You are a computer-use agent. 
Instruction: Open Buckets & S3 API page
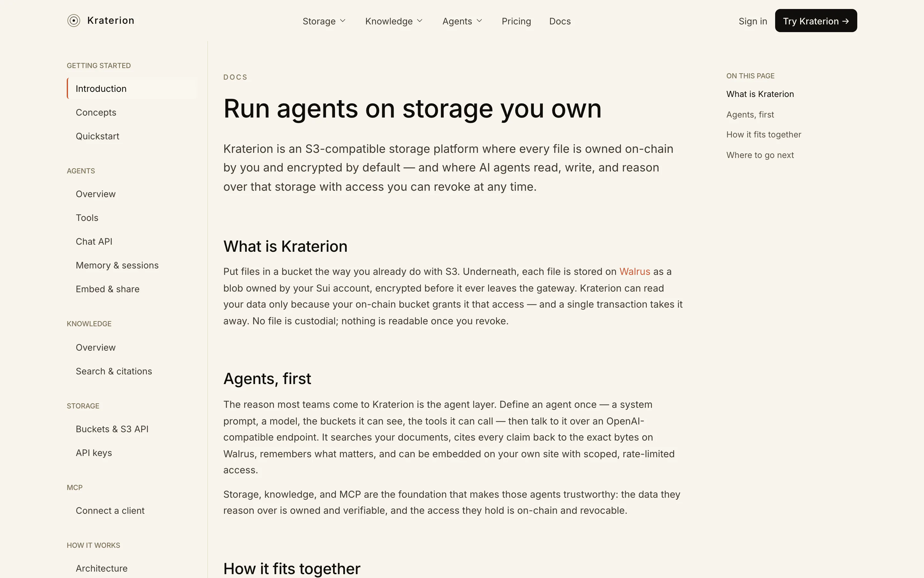click(112, 429)
